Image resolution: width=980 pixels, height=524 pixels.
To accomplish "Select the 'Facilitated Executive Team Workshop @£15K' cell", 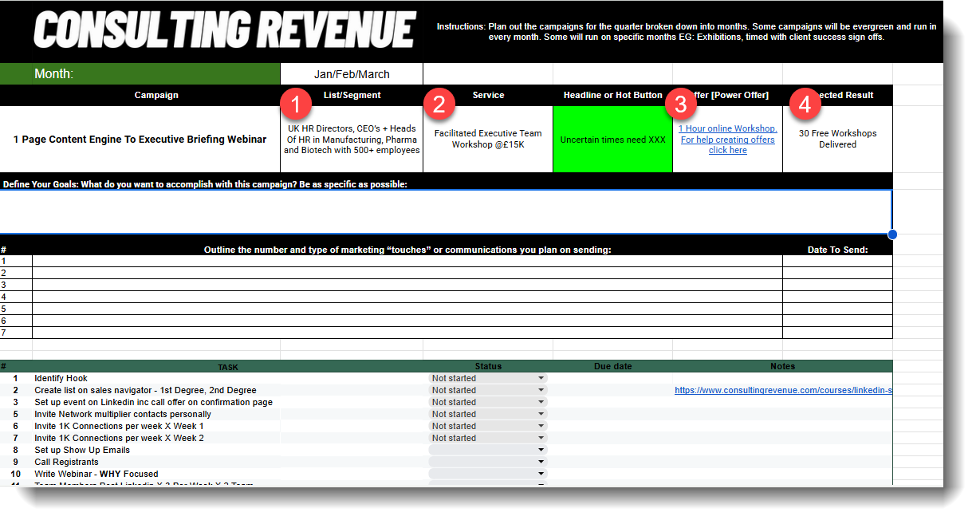I will (488, 140).
